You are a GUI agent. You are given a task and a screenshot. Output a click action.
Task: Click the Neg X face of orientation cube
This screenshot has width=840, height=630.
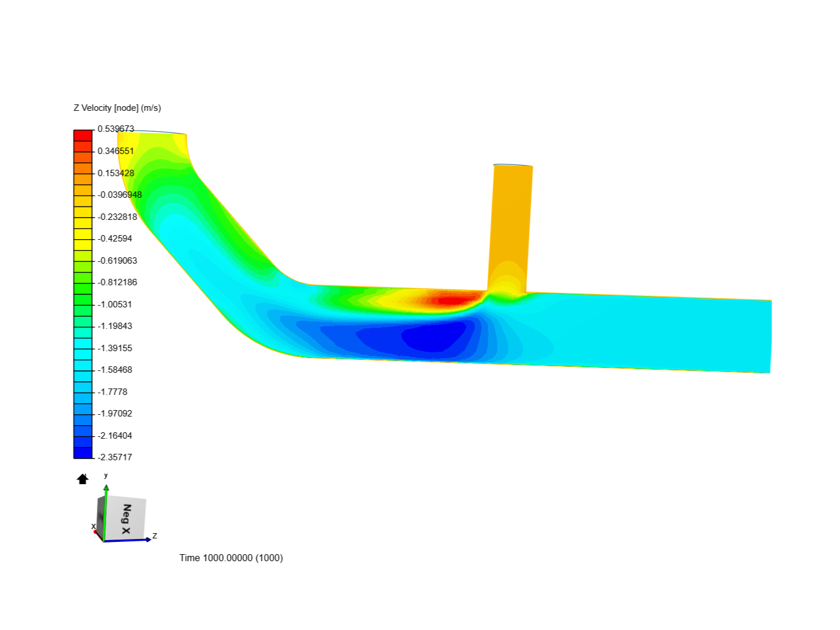click(125, 519)
